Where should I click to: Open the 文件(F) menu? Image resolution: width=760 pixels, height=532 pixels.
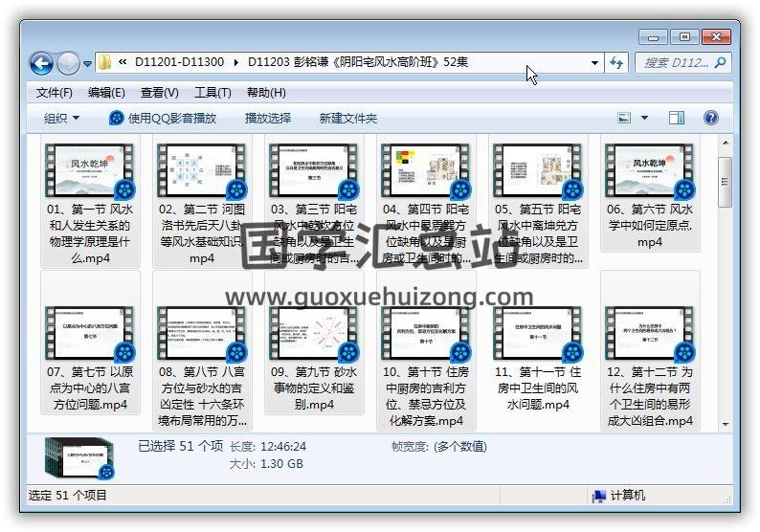coord(55,93)
